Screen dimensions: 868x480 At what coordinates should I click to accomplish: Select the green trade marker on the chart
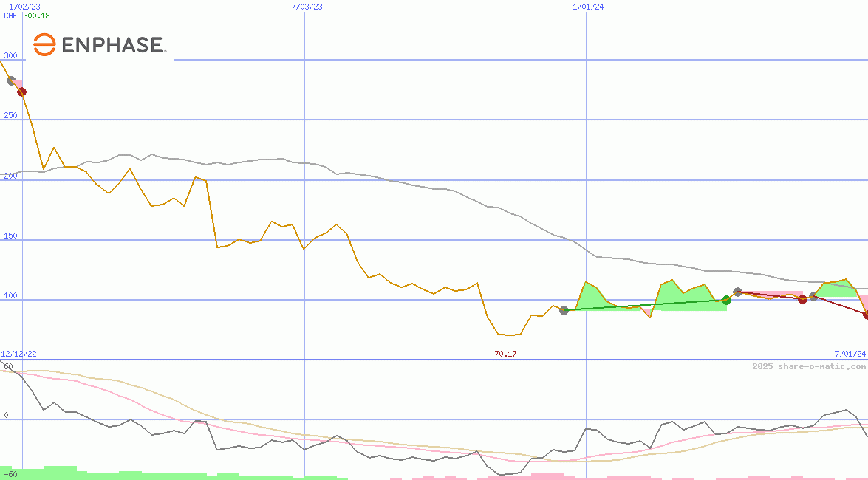(x=728, y=301)
